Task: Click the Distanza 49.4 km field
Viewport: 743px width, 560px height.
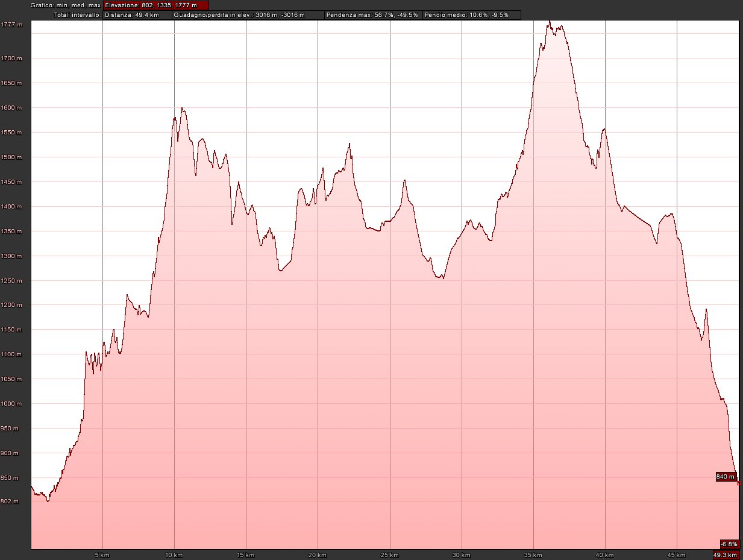Action: pos(137,14)
